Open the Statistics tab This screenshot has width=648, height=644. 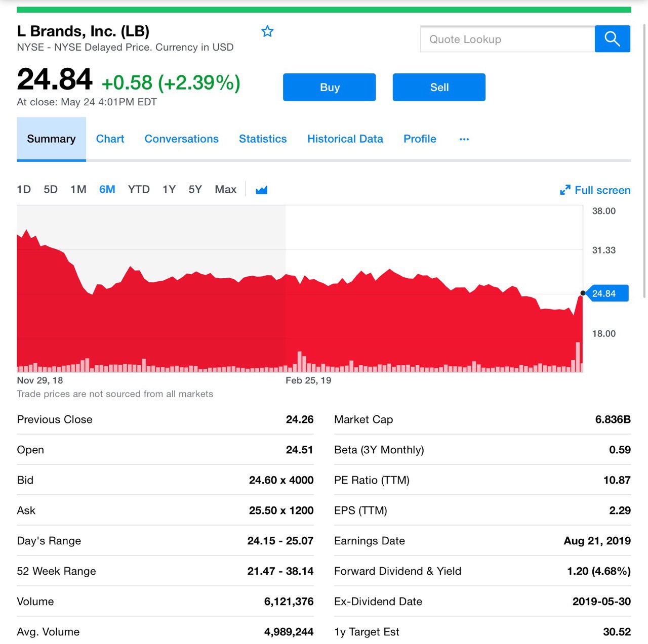click(x=263, y=139)
